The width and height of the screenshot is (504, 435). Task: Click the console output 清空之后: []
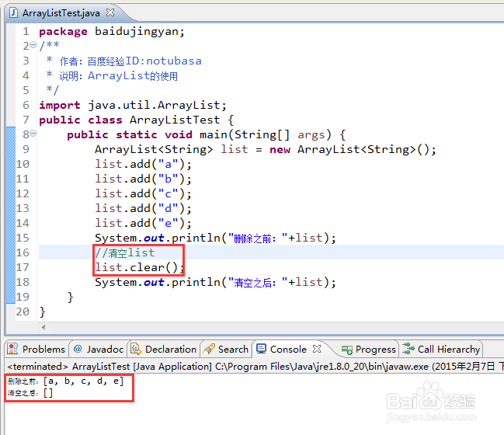point(30,393)
